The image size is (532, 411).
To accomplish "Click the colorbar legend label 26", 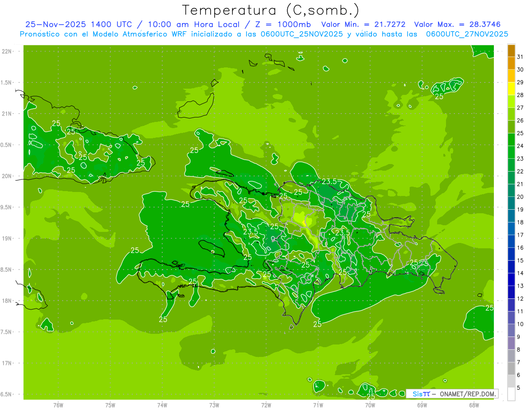I will pyautogui.click(x=520, y=121).
